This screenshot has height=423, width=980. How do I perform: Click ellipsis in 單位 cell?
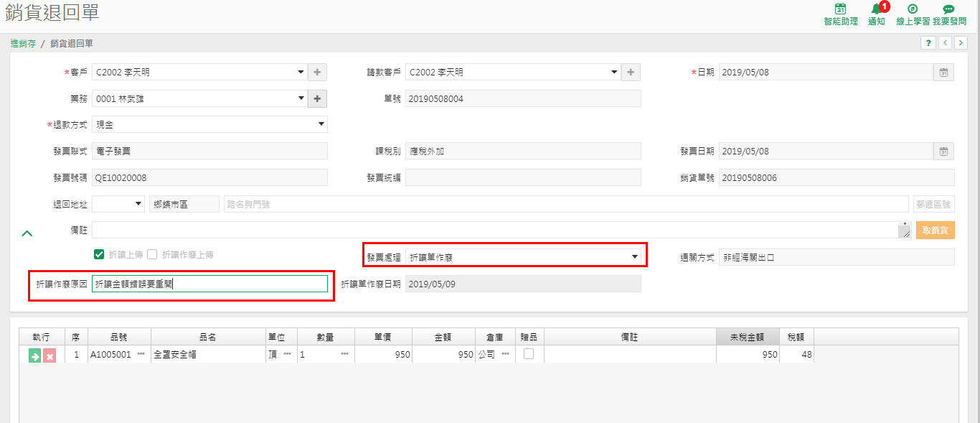pyautogui.click(x=287, y=354)
